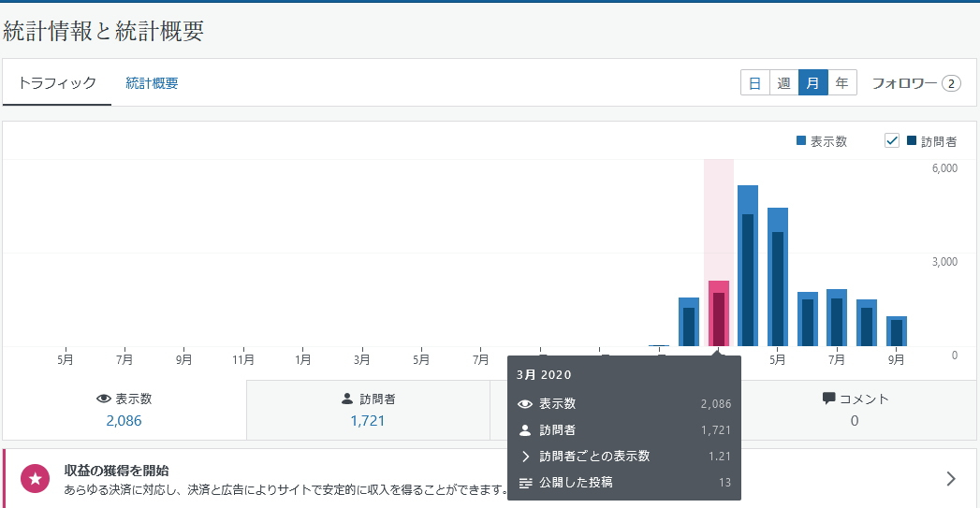The image size is (980, 508).
Task: Click the person icon in the tooltip
Action: [525, 430]
